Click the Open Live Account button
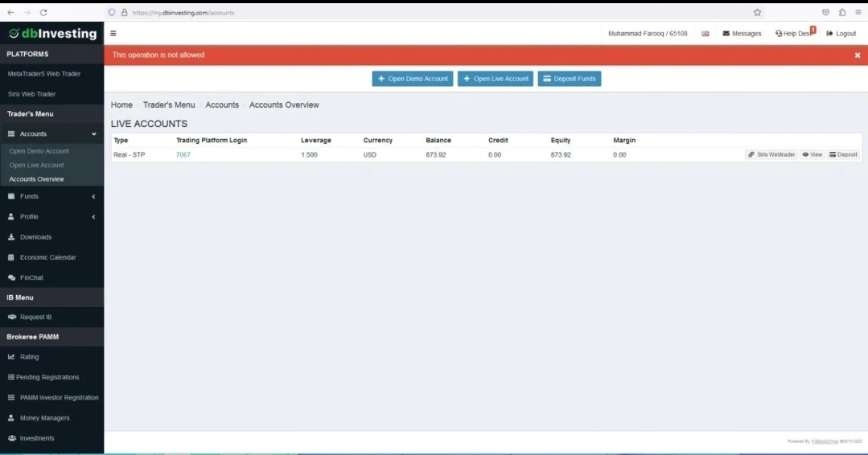The height and width of the screenshot is (455, 868). click(496, 79)
